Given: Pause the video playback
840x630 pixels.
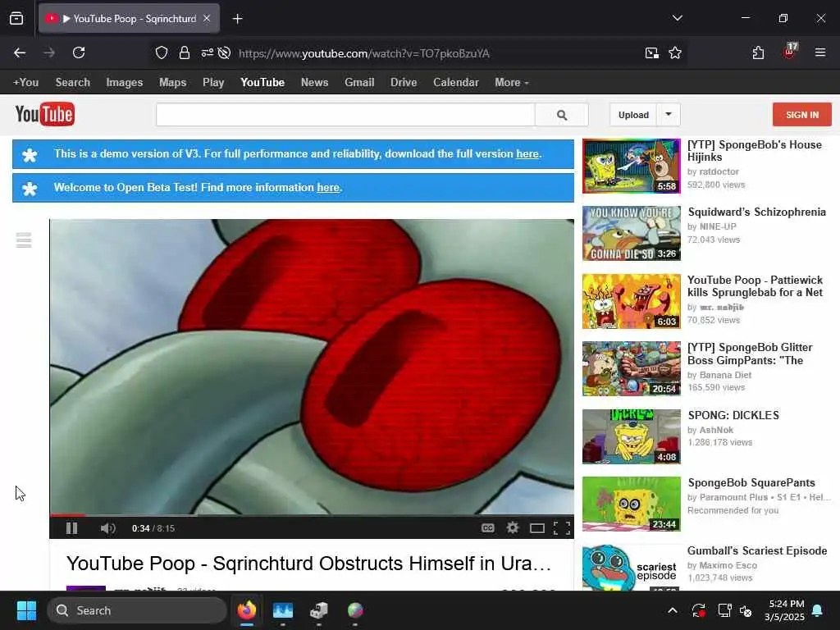Looking at the screenshot, I should [x=72, y=528].
